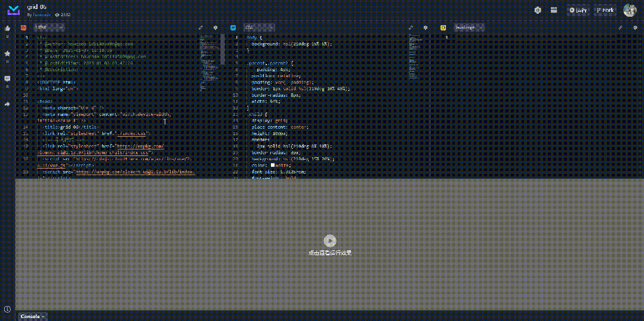This screenshot has height=321, width=644.
Task: Play the preview with the center play button
Action: tap(330, 241)
